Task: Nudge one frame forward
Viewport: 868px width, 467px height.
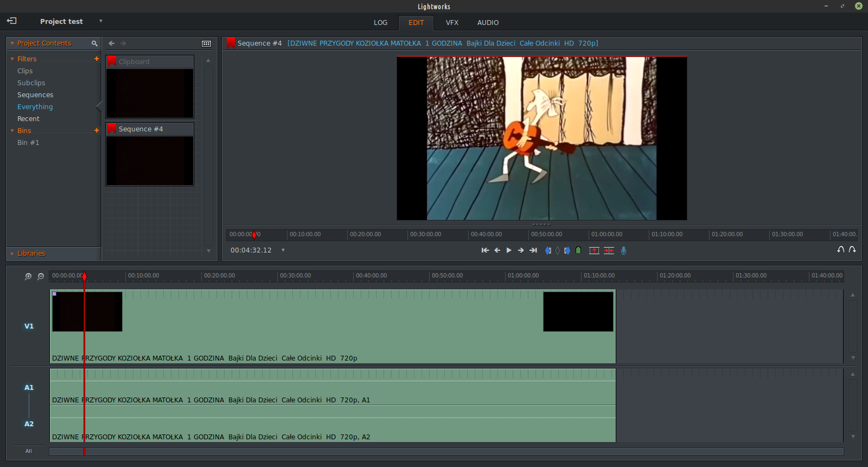Action: click(x=521, y=250)
